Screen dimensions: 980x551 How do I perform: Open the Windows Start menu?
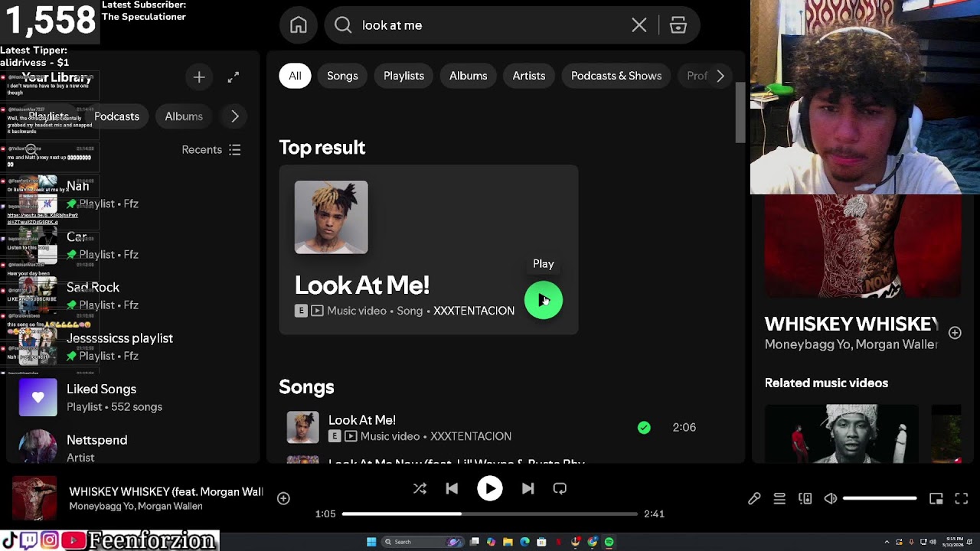pos(371,542)
